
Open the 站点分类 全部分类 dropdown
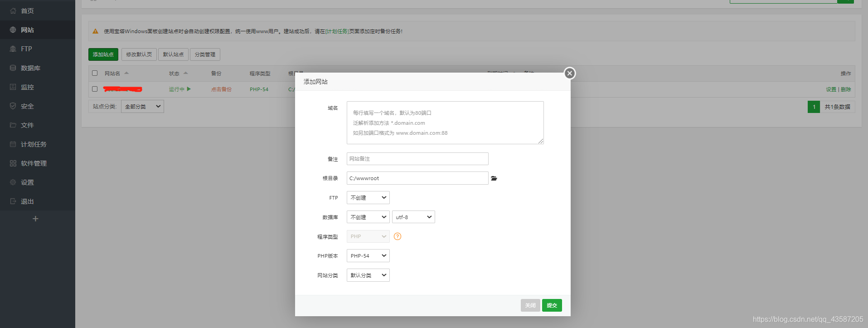click(x=142, y=107)
